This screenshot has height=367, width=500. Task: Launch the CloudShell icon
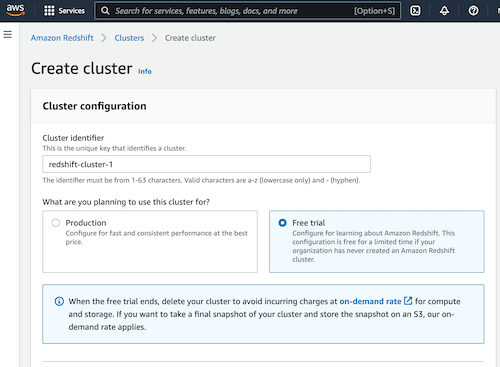tap(415, 11)
